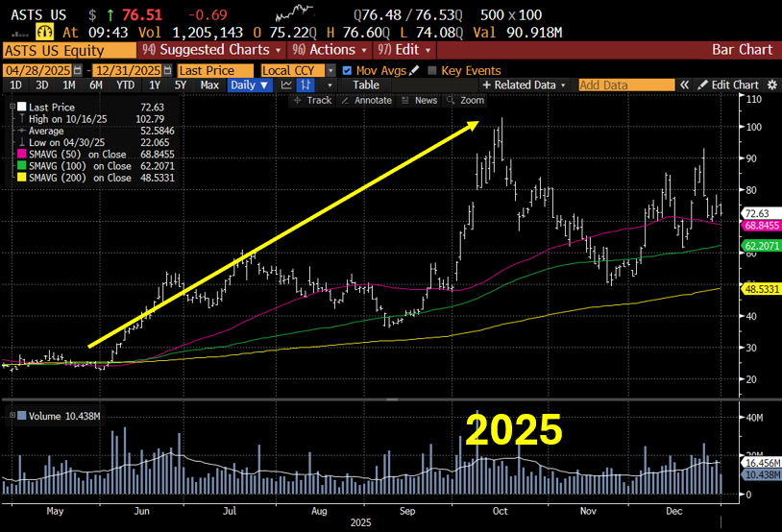Open the News overlay tool
Viewport: 782px width, 532px height.
point(420,100)
